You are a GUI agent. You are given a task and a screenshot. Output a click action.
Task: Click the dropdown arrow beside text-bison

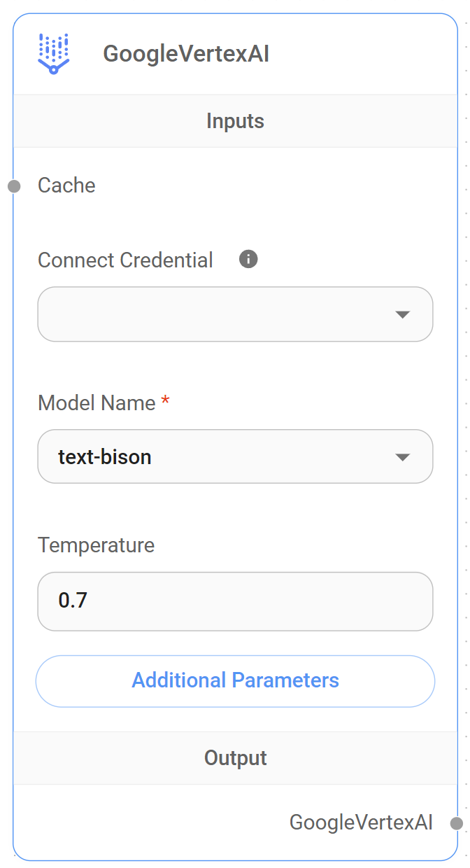point(404,456)
